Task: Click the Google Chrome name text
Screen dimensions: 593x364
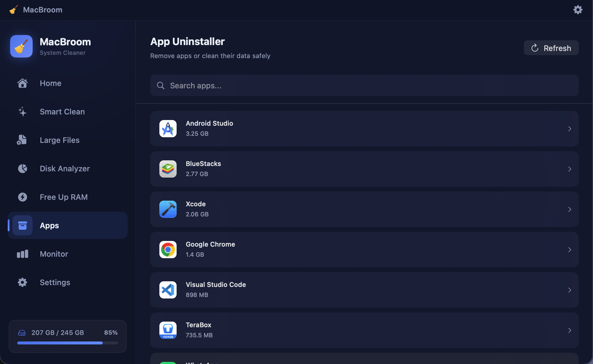Action: click(x=210, y=244)
